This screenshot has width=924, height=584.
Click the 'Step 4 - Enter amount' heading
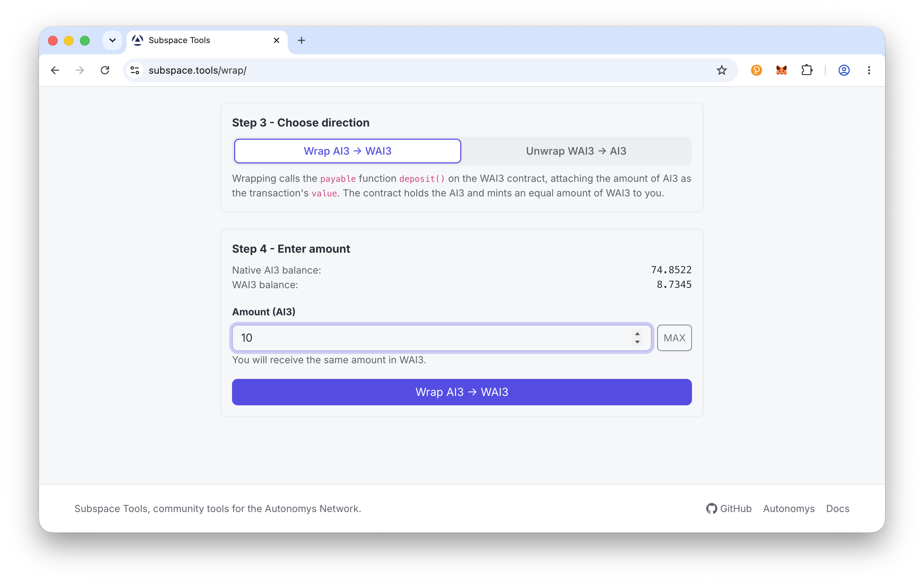pos(291,249)
